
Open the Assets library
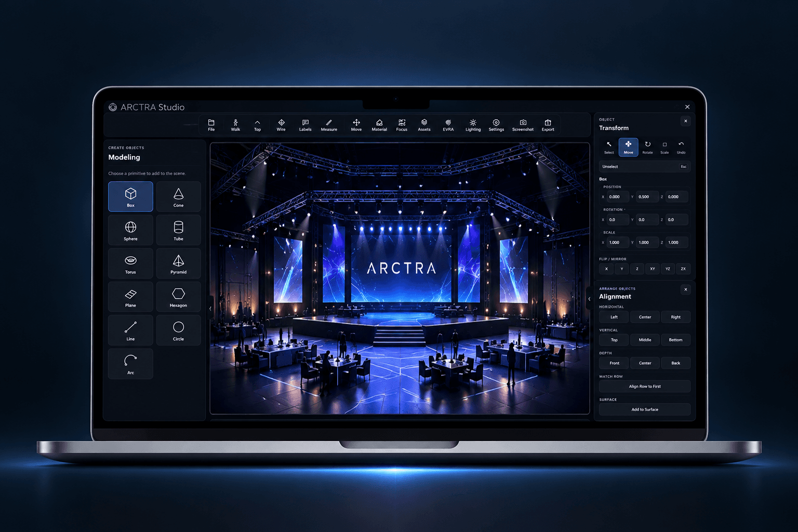[x=424, y=125]
